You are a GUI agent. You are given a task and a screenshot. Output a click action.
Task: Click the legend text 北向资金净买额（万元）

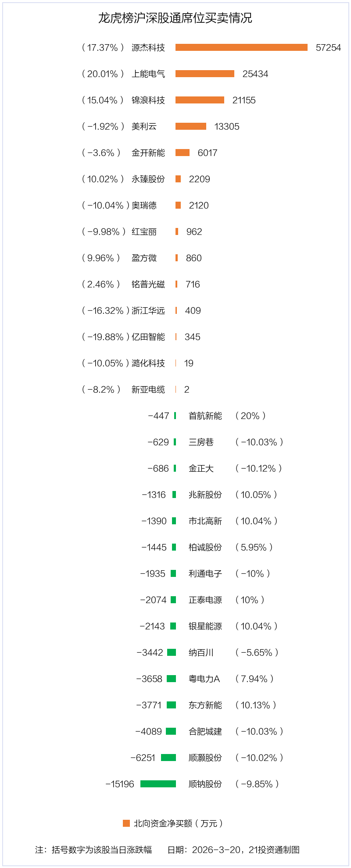coord(179,823)
